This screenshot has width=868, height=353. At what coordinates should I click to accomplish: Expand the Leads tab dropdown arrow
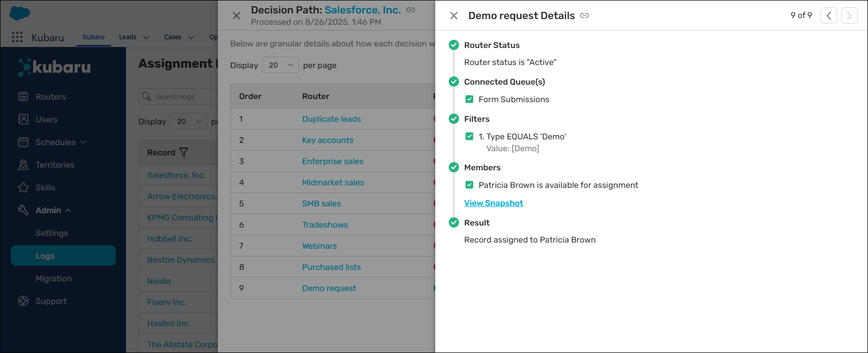tap(146, 37)
